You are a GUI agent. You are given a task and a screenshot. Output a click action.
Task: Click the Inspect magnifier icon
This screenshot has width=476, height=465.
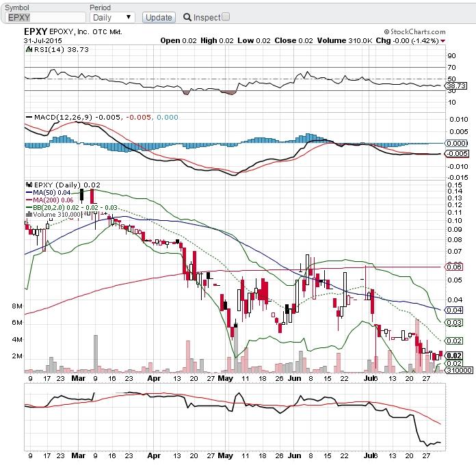pyautogui.click(x=187, y=17)
